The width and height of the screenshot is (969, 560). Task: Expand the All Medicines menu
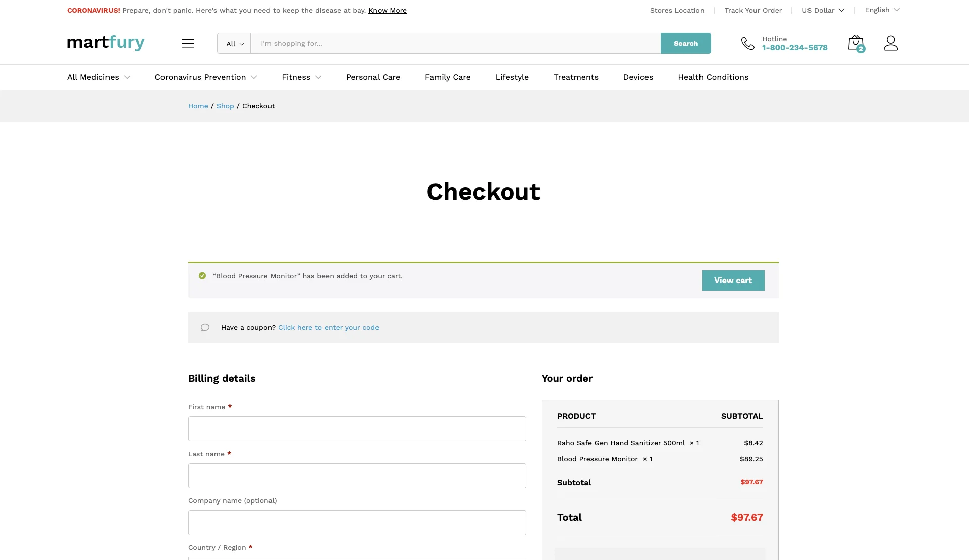click(98, 77)
